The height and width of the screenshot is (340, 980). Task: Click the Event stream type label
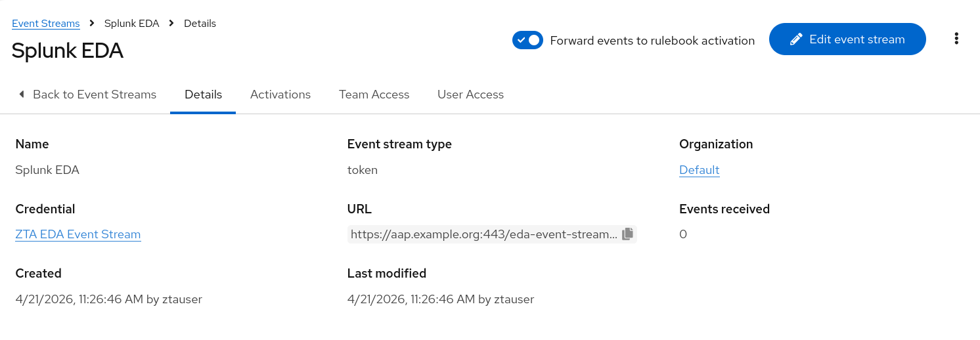point(399,144)
